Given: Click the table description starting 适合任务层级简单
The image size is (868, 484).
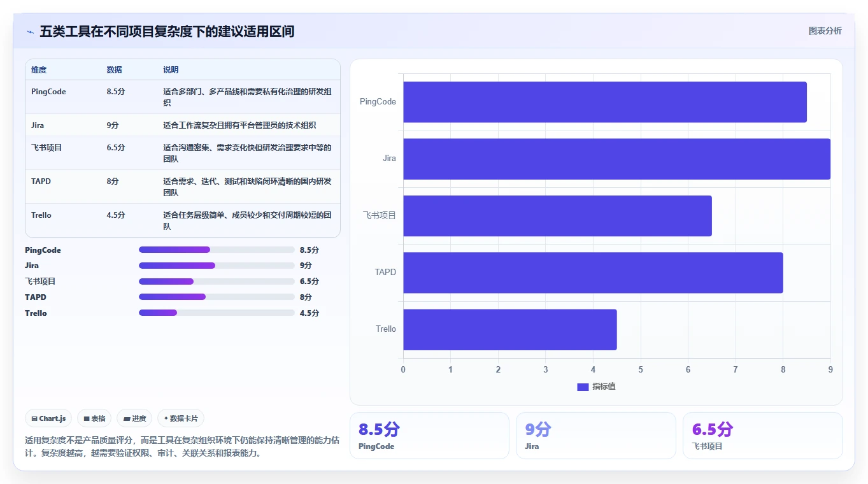Looking at the screenshot, I should click(x=247, y=220).
